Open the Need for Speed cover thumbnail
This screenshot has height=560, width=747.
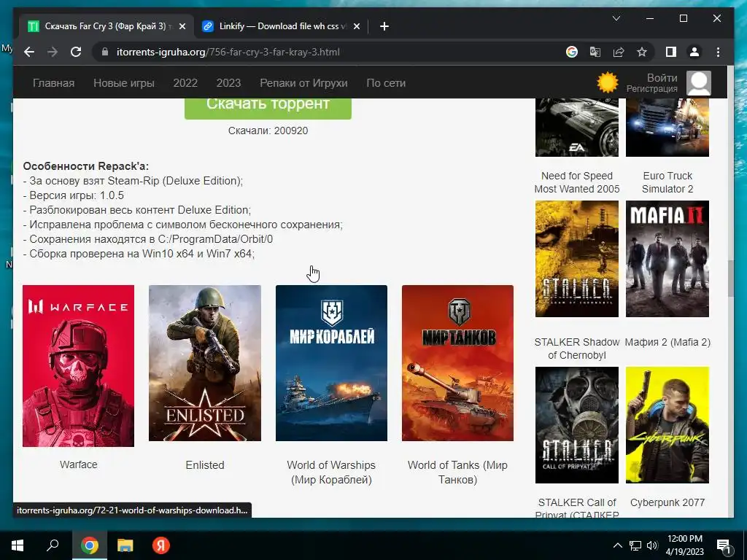(x=577, y=127)
